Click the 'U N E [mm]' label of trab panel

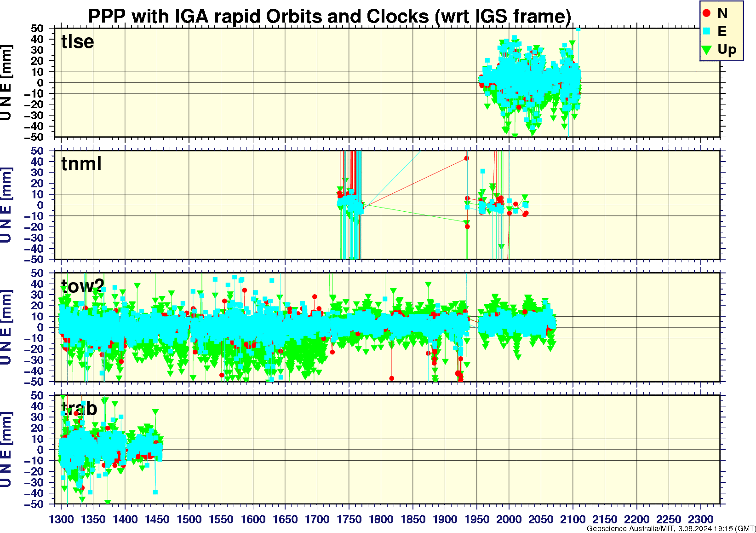(6, 450)
